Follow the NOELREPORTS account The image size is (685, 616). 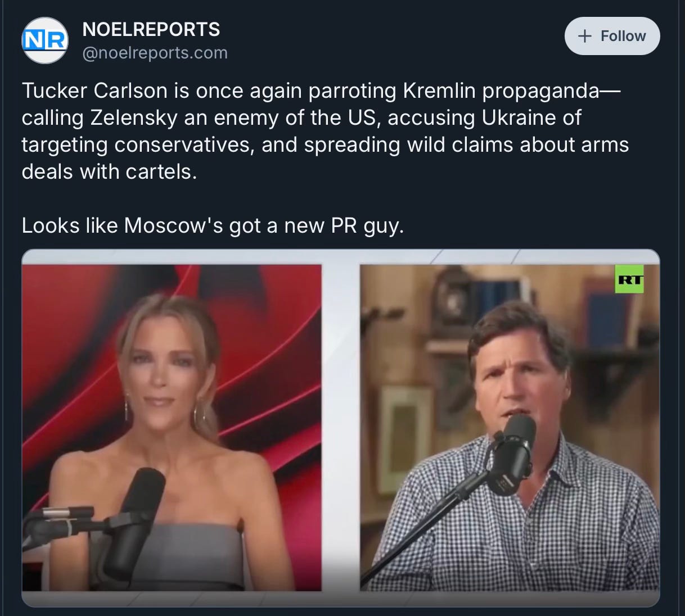click(612, 36)
